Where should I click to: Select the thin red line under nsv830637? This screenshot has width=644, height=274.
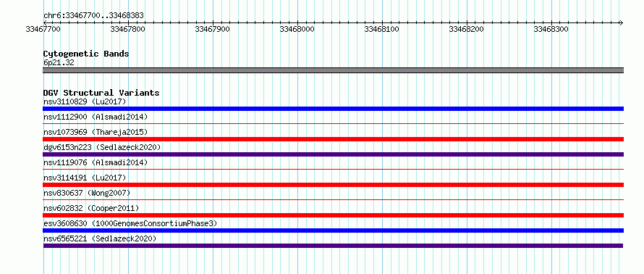tap(333, 199)
